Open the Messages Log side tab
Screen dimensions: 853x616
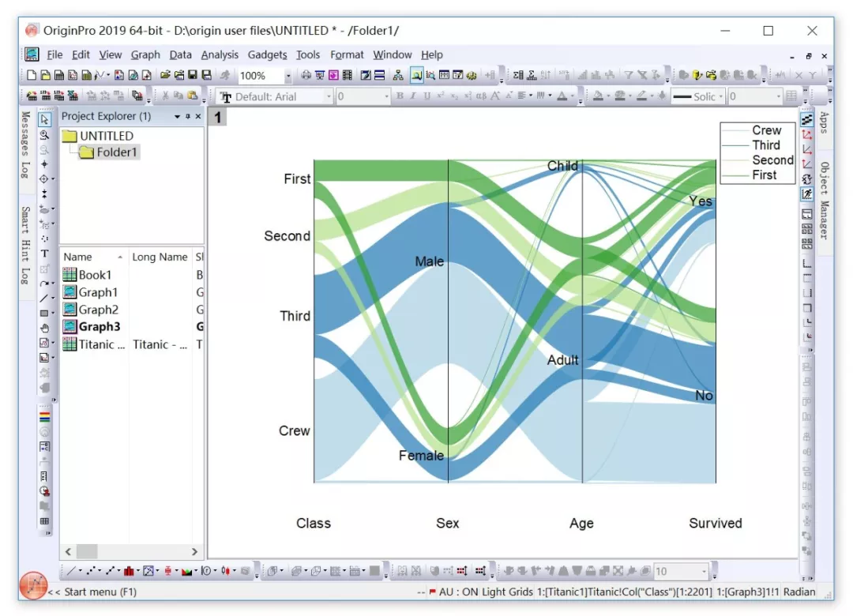25,145
